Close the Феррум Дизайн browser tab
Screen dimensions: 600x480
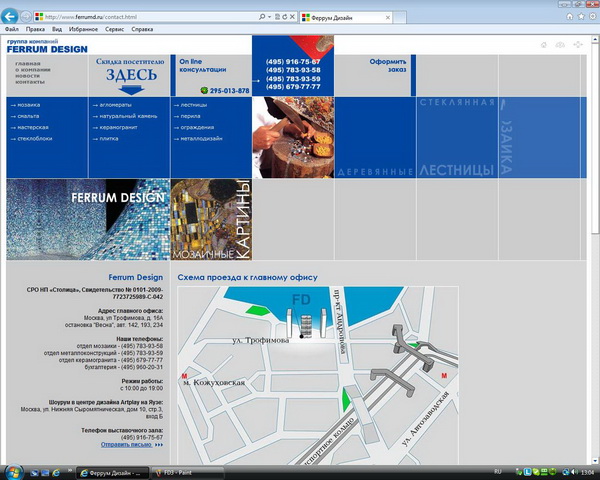click(388, 18)
